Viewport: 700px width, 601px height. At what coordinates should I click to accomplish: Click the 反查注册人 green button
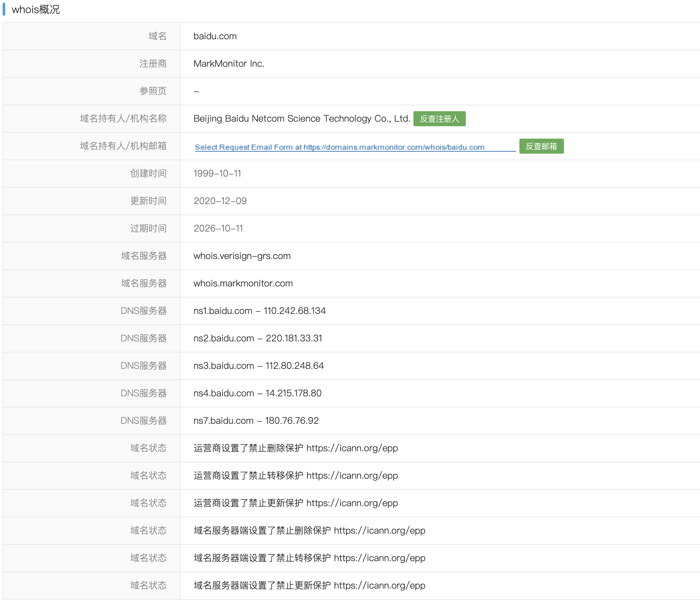point(439,119)
